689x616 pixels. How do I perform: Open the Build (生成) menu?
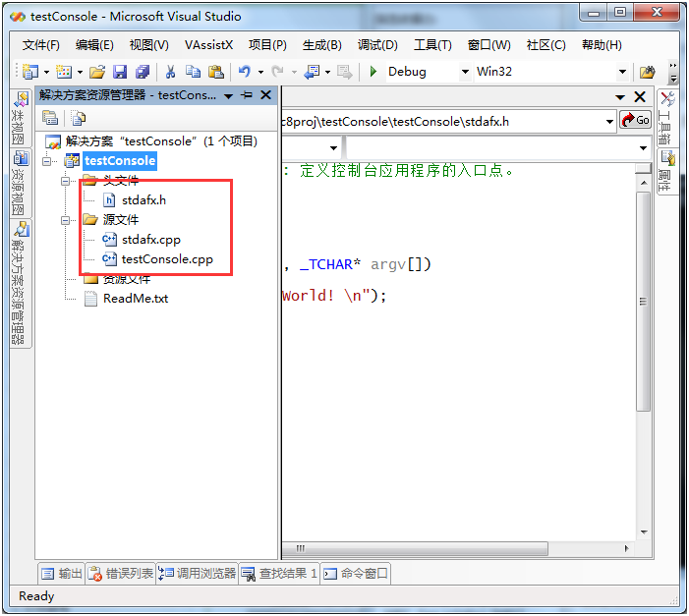(x=322, y=45)
